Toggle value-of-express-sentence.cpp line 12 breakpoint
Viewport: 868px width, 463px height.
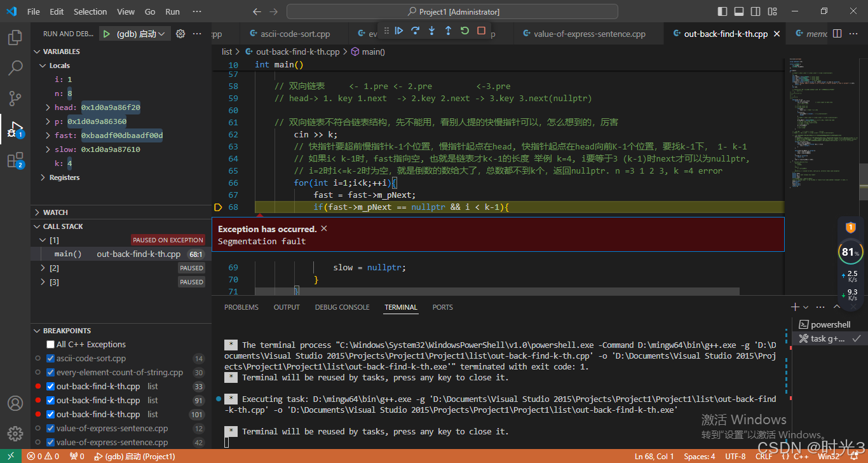51,428
